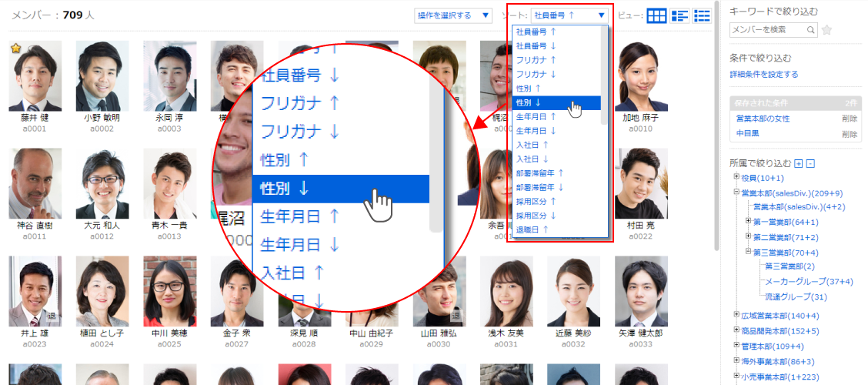868x385 pixels.
Task: Open 村田 亮's member photo
Action: tap(642, 183)
